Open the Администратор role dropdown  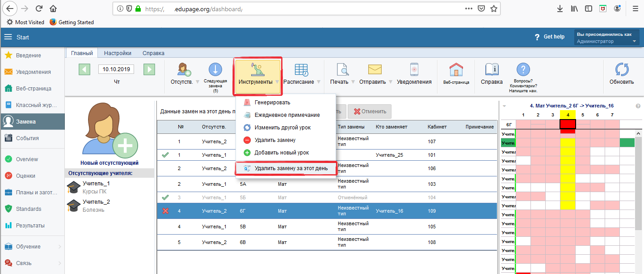(606, 38)
